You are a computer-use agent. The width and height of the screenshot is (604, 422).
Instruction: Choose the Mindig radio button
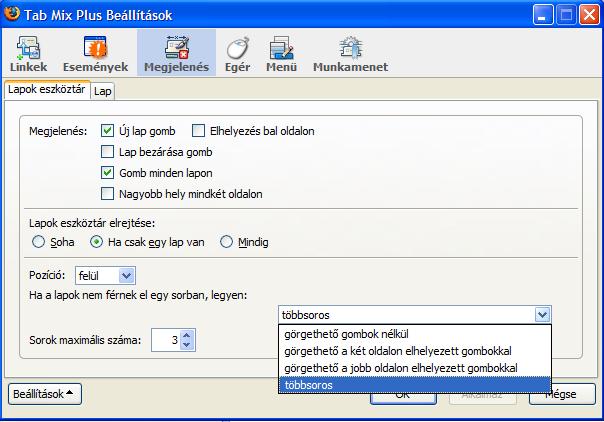tap(226, 242)
